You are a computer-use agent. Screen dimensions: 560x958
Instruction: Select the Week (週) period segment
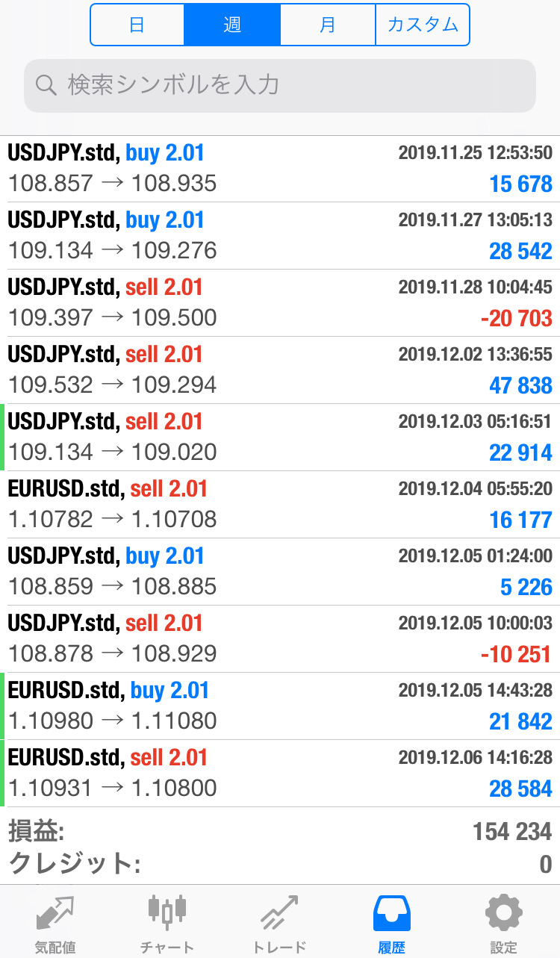click(232, 25)
